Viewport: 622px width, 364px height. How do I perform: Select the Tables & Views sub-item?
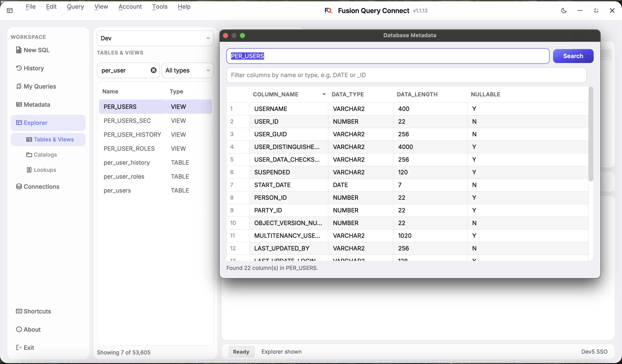[x=48, y=140]
